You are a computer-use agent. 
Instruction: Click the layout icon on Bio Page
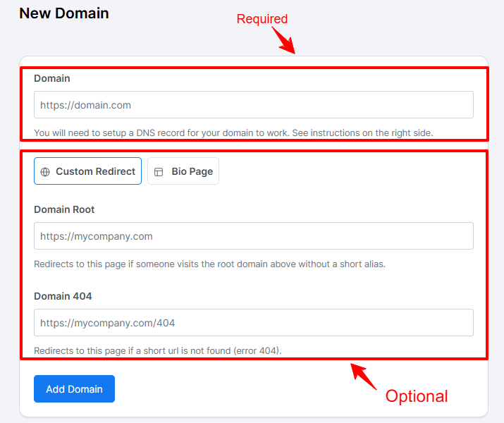click(159, 172)
